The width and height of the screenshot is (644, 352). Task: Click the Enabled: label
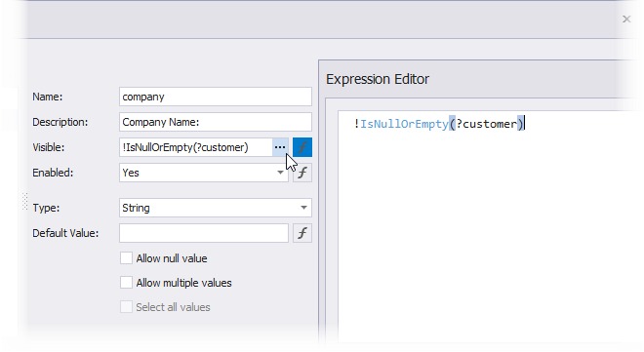point(53,173)
